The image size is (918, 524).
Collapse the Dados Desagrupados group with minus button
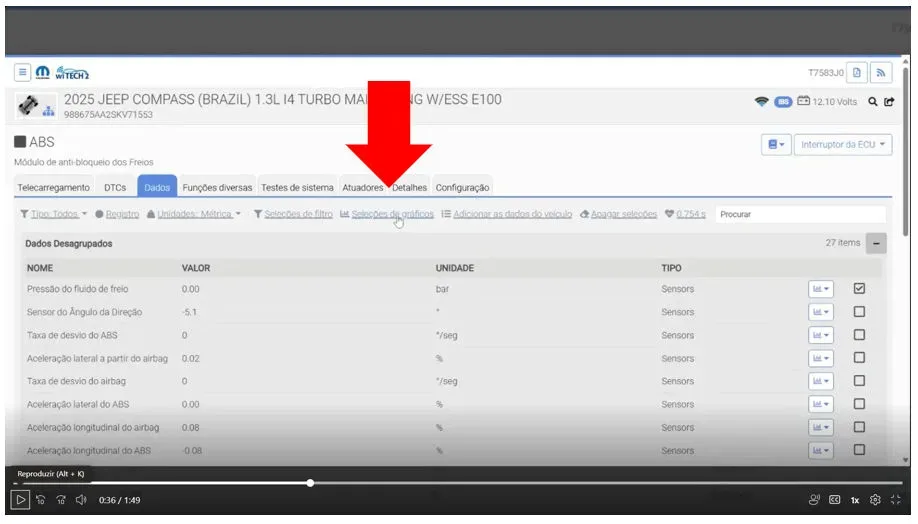(876, 244)
